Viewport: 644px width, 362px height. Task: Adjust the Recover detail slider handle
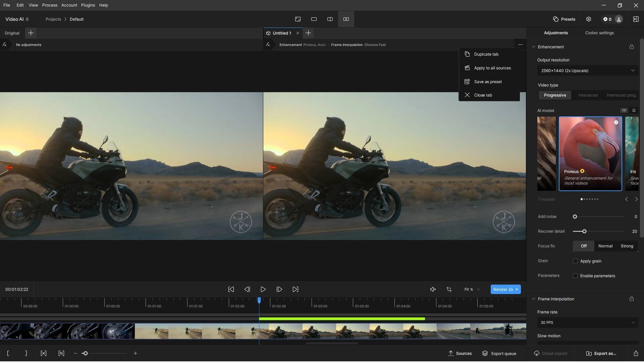584,232
